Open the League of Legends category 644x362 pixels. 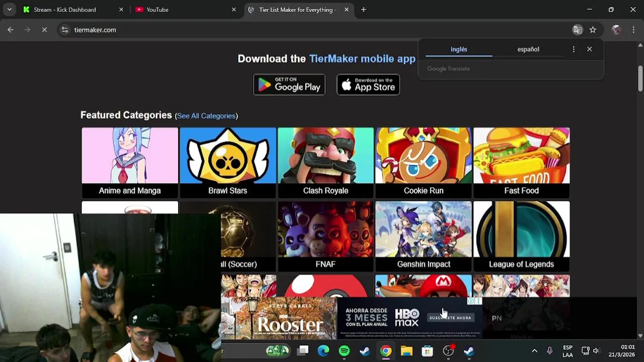click(521, 236)
